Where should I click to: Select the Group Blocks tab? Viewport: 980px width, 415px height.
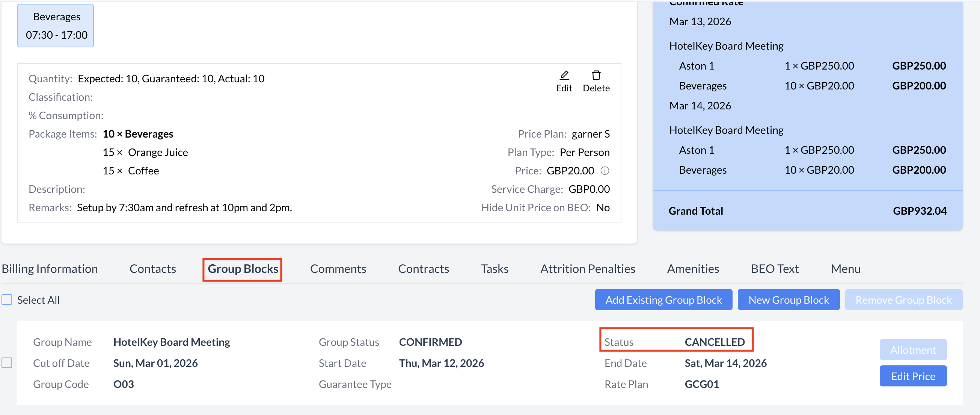[x=243, y=269]
